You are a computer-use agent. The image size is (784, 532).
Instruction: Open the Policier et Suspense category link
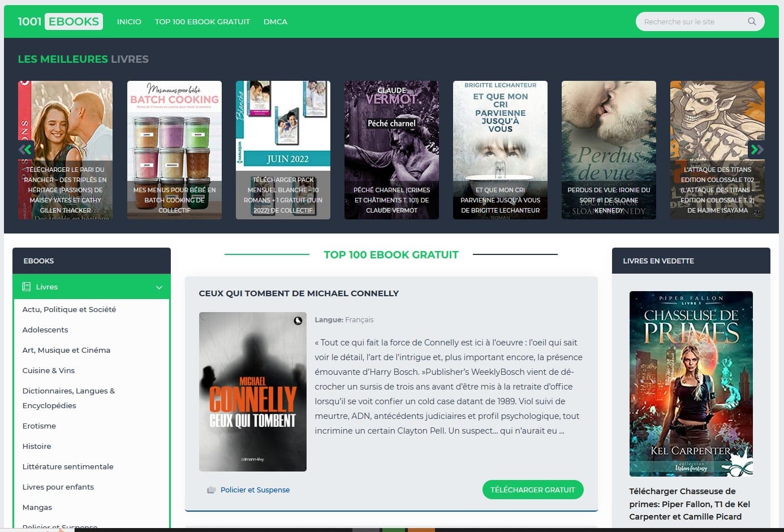255,490
